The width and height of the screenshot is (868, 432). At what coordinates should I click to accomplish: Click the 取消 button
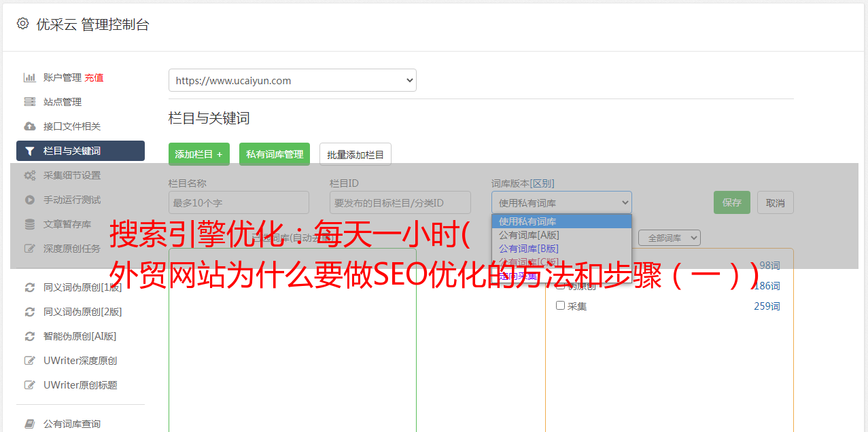(776, 202)
